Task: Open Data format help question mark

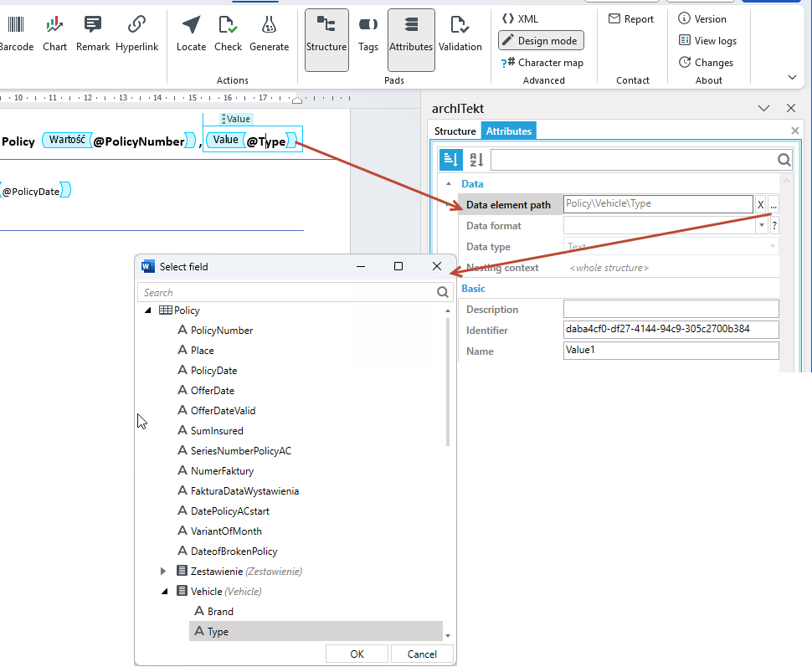Action: (x=774, y=225)
